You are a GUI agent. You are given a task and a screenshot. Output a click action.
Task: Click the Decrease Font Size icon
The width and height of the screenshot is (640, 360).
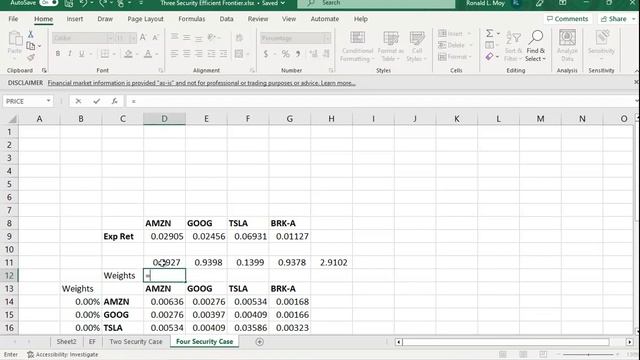pyautogui.click(x=156, y=38)
